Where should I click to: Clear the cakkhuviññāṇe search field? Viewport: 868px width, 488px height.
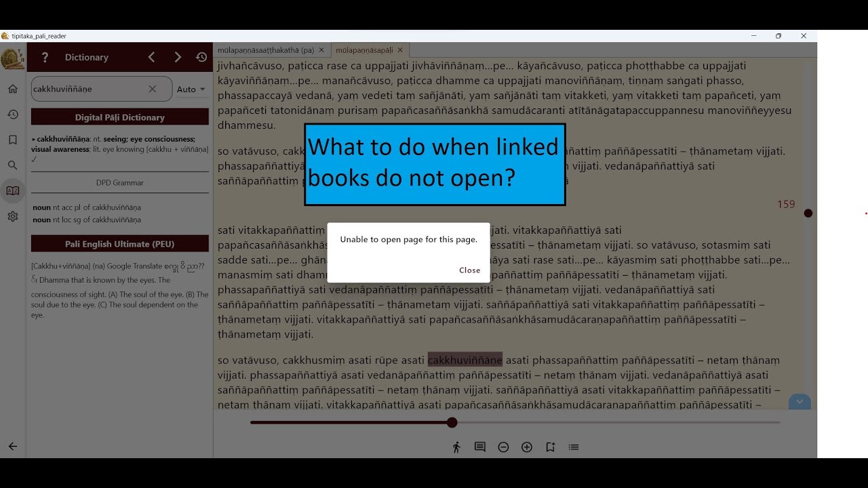pos(153,89)
